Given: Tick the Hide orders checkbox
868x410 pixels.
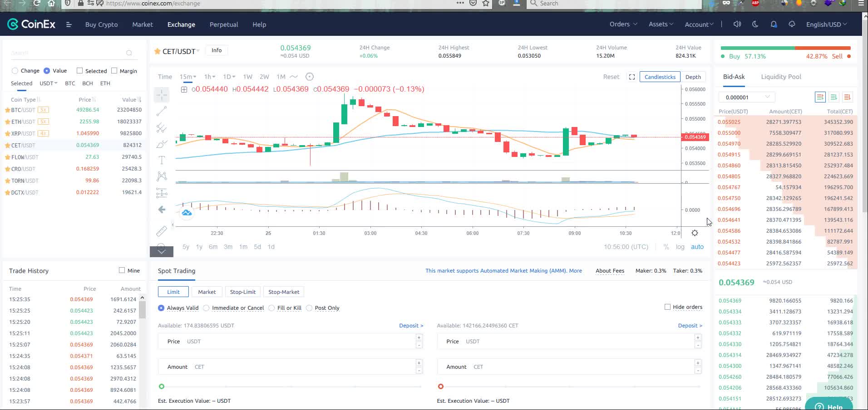Looking at the screenshot, I should coord(667,307).
